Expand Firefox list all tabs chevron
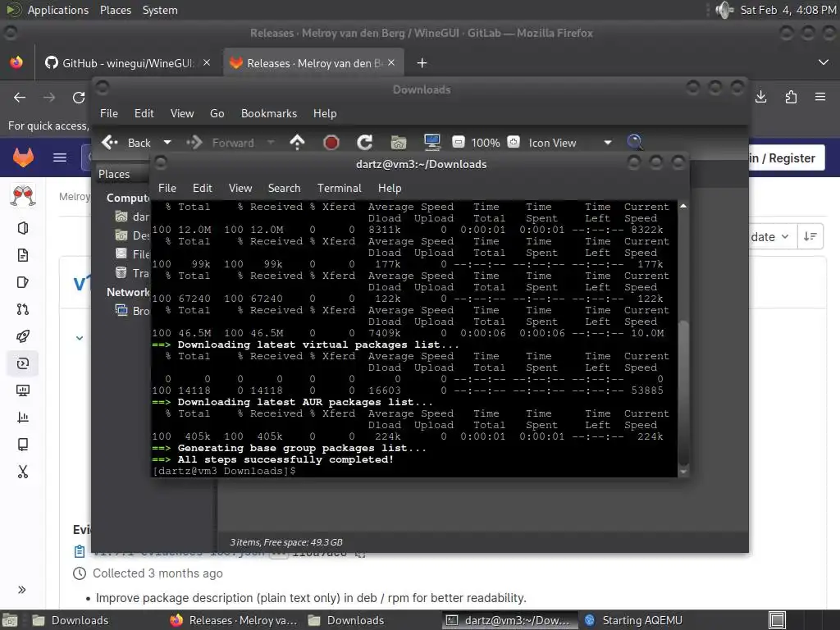 coord(823,62)
